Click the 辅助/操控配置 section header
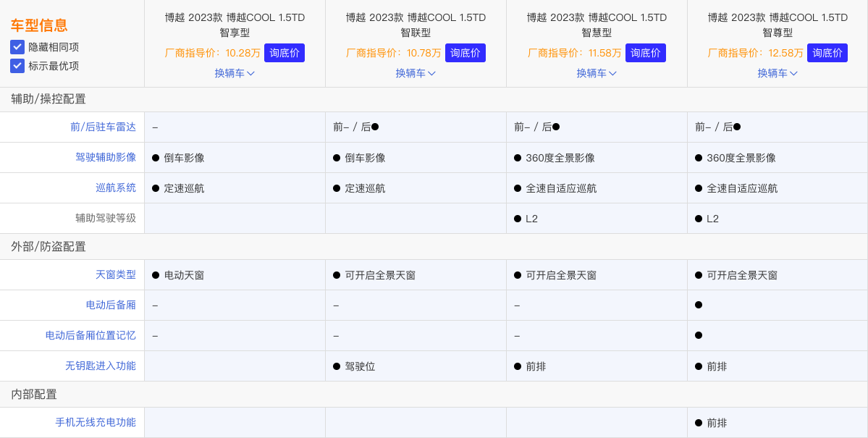Screen dimensions: 868x438 (49, 100)
